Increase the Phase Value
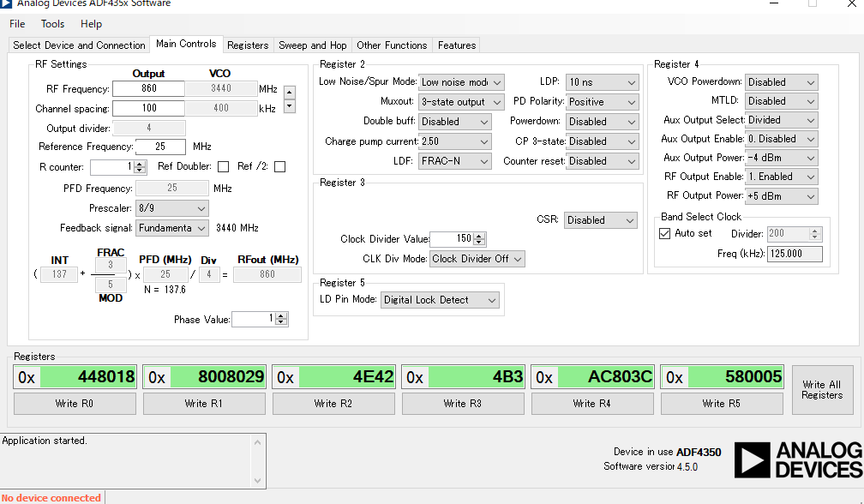 click(x=281, y=316)
